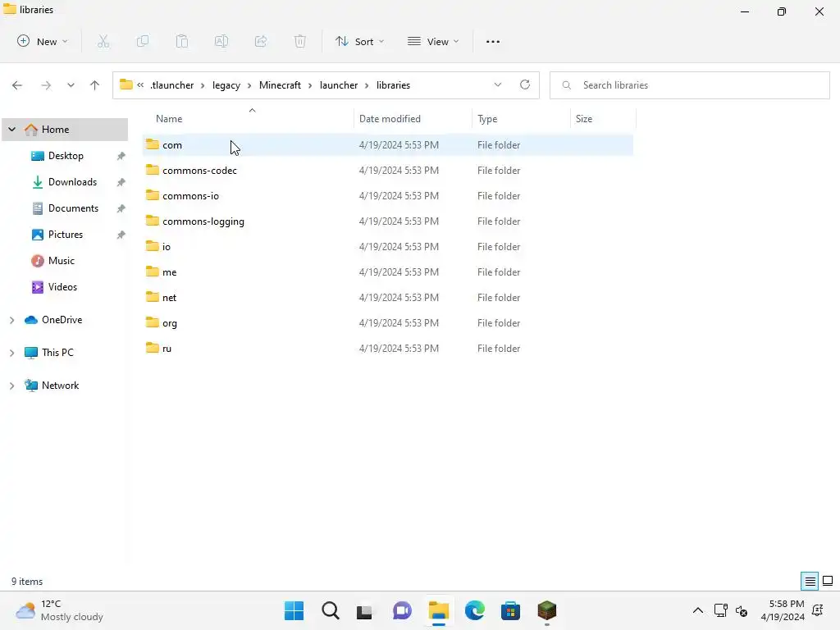Click the File Explorer taskbar icon
This screenshot has height=630, width=840.
pos(439,610)
